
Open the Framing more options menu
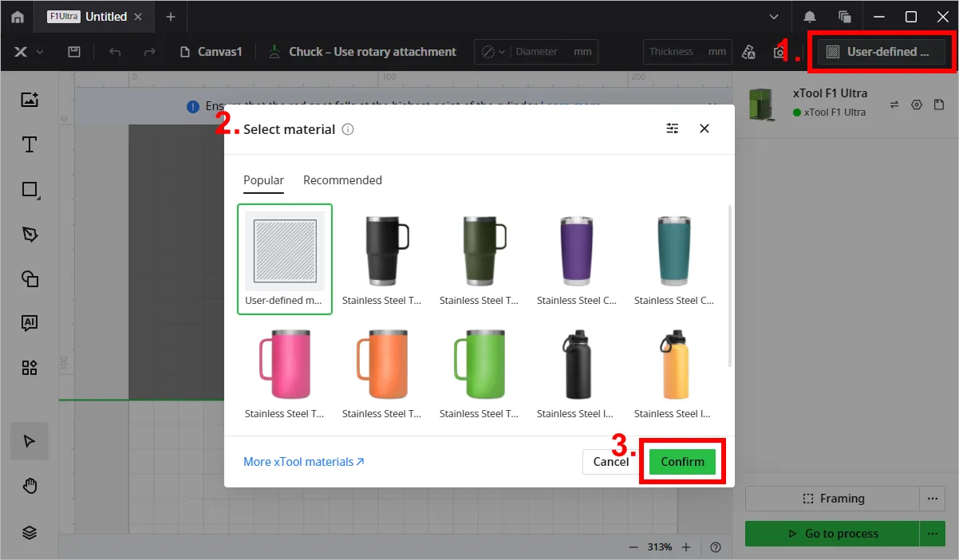click(930, 499)
